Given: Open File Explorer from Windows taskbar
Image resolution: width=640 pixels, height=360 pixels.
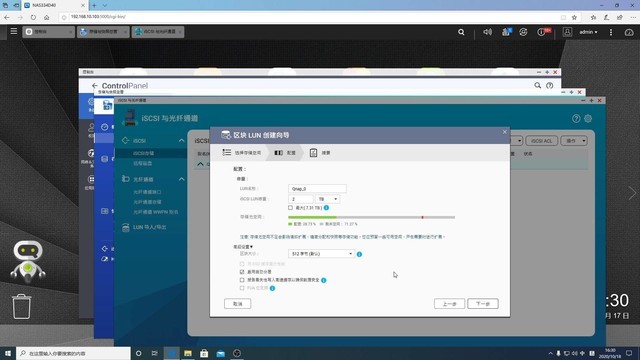Looking at the screenshot, I should [188, 353].
